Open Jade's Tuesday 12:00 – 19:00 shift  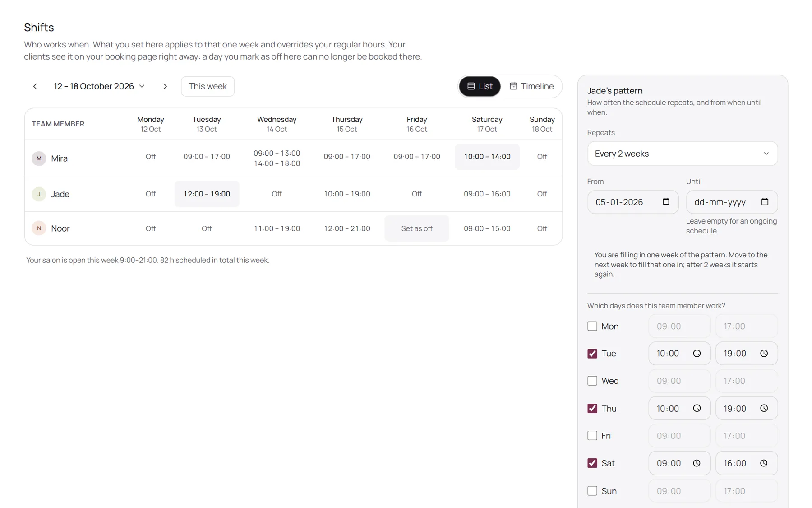[207, 194]
